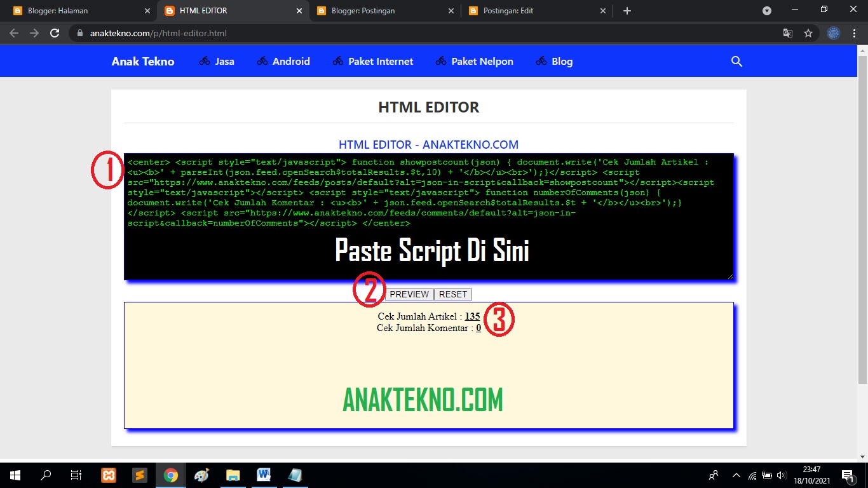Click the RESET button

tap(453, 294)
